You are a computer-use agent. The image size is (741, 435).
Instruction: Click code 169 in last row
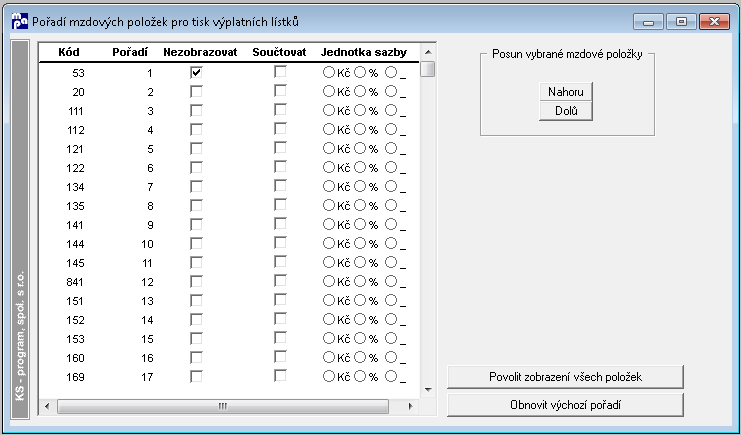(x=75, y=377)
